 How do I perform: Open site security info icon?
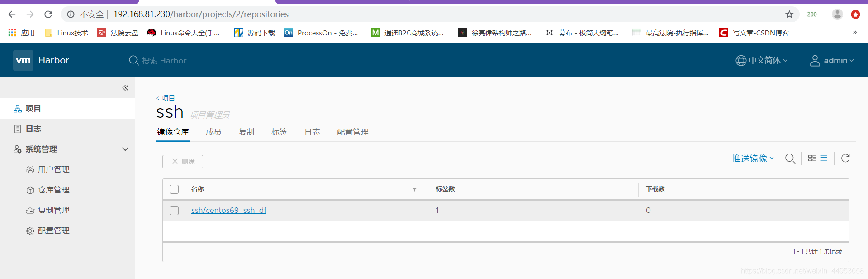tap(71, 14)
